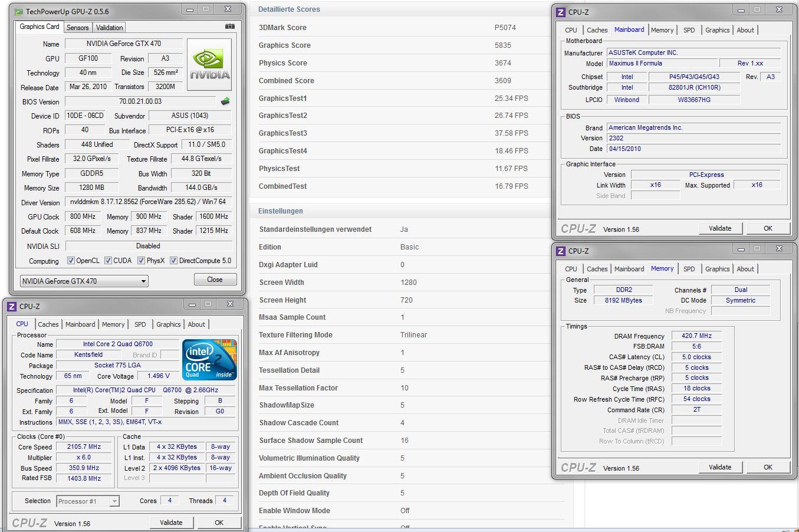Click the Level 2 cache 2 x 4096 KBytes value
This screenshot has height=532, width=799.
click(x=177, y=468)
